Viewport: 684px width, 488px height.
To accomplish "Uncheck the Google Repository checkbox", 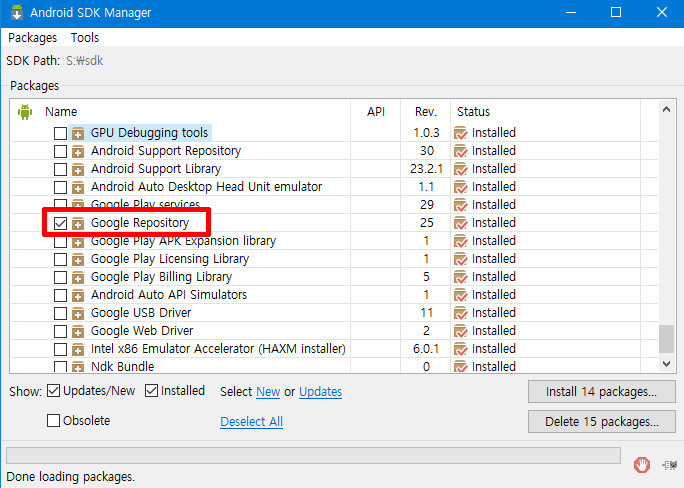I will point(60,223).
